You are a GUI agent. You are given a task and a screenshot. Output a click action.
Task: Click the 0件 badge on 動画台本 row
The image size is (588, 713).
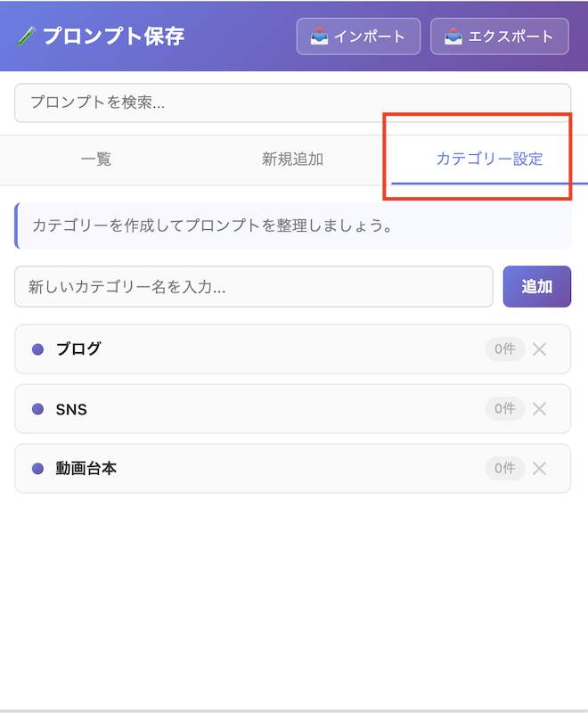pos(505,469)
